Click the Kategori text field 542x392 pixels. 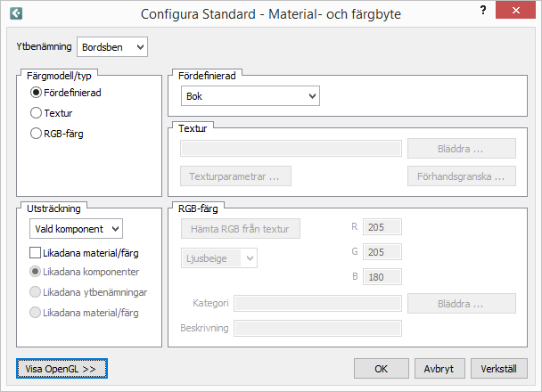[316, 304]
